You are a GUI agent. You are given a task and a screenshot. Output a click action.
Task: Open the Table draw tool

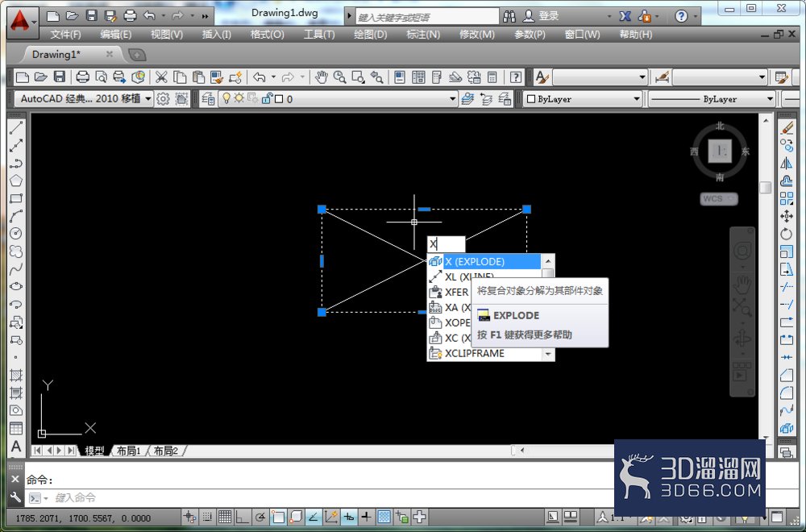pos(16,428)
